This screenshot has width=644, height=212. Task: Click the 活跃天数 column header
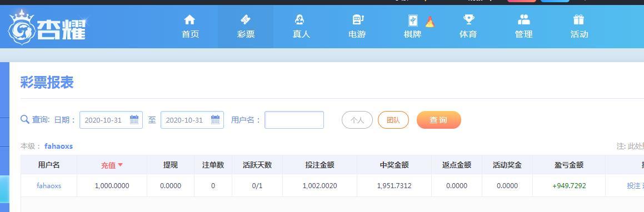(x=257, y=165)
